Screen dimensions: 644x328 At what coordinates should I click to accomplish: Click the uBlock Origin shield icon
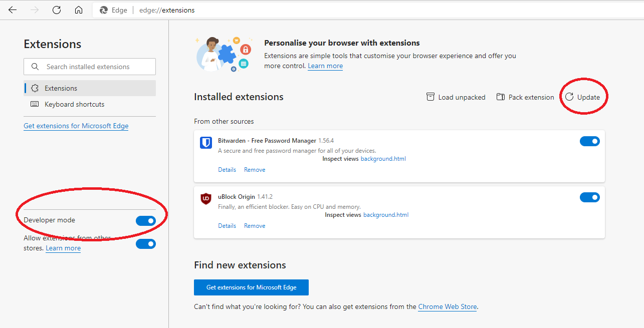tap(206, 199)
